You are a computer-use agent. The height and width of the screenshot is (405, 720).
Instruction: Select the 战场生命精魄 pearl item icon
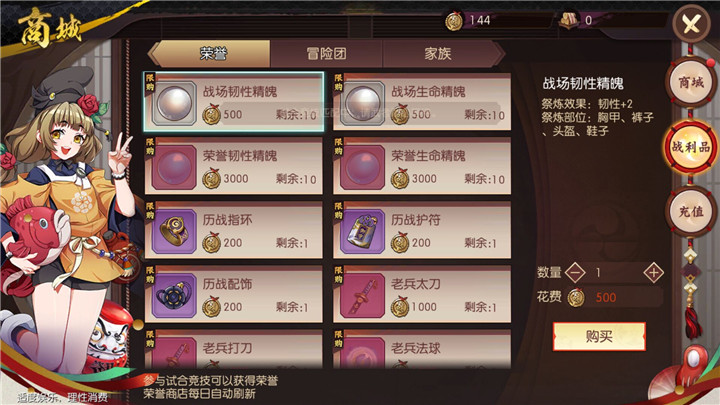[363, 103]
